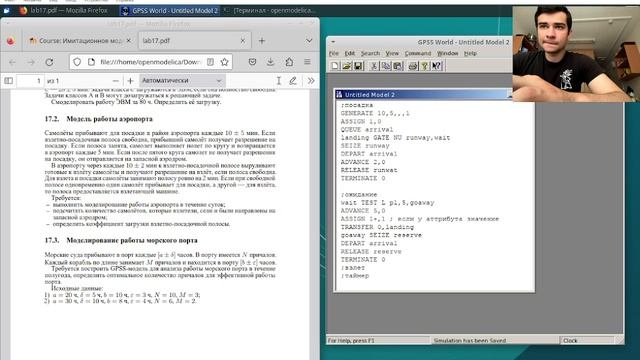The height and width of the screenshot is (360, 640).
Task: Click the Firefox View icon left of tabs
Action: pos(11,41)
